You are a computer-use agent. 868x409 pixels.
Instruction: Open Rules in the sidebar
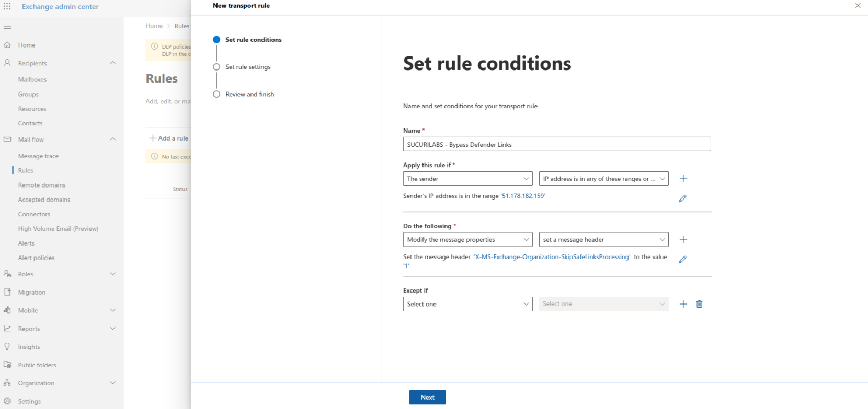click(26, 170)
